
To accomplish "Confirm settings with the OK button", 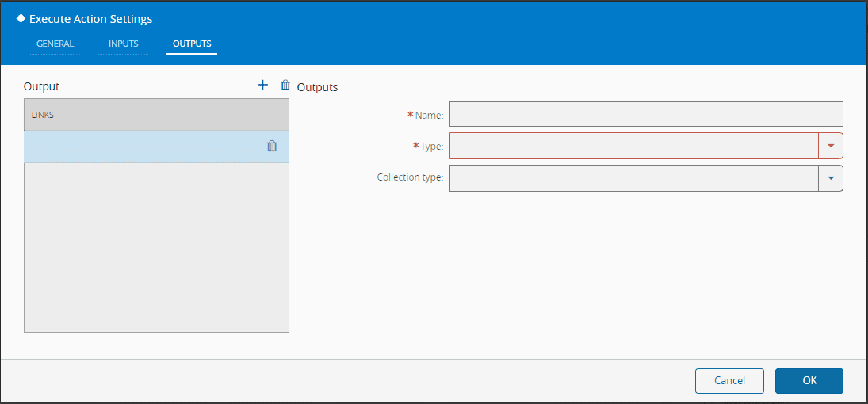I will (x=809, y=381).
